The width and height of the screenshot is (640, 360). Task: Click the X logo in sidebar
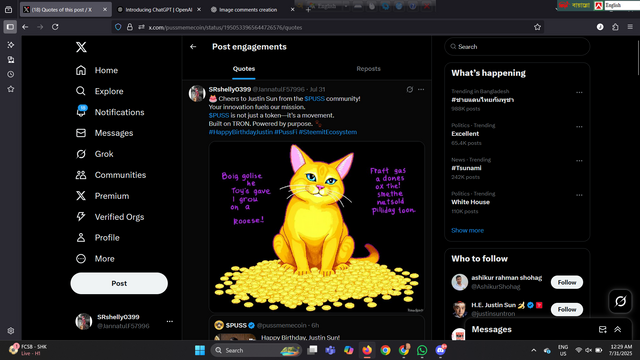click(x=81, y=47)
